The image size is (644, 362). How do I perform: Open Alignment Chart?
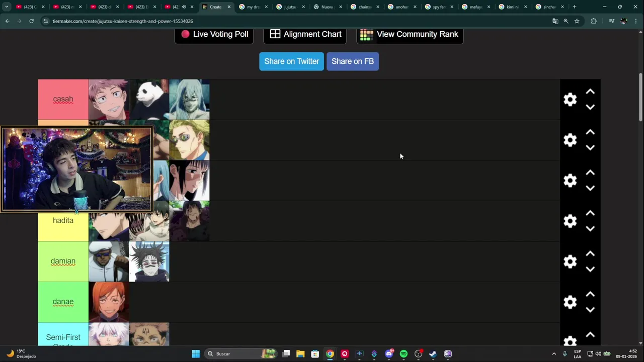(305, 34)
